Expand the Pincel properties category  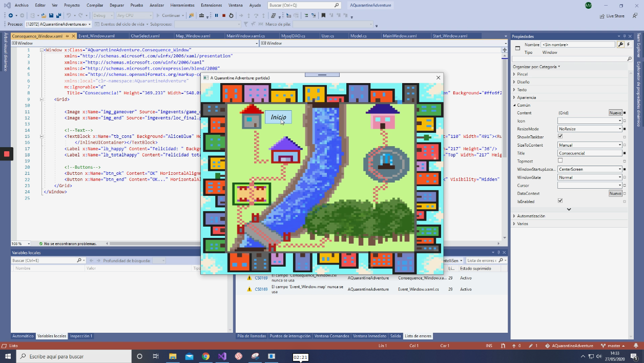tap(514, 74)
